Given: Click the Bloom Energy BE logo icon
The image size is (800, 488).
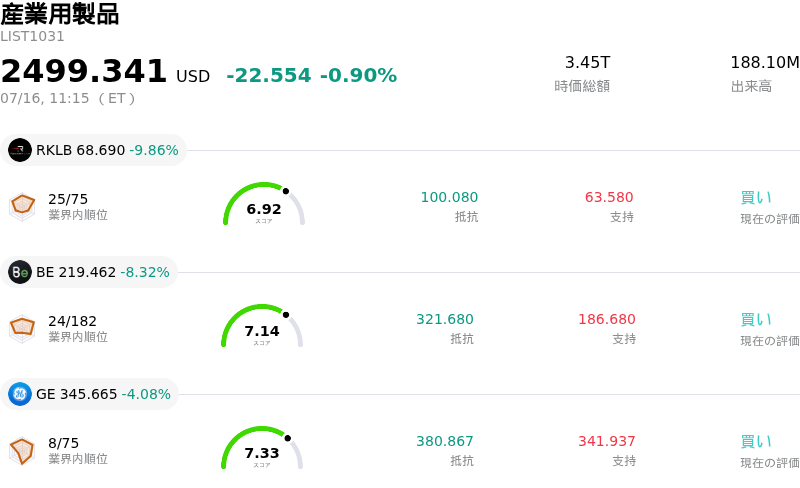Looking at the screenshot, I should pos(20,272).
